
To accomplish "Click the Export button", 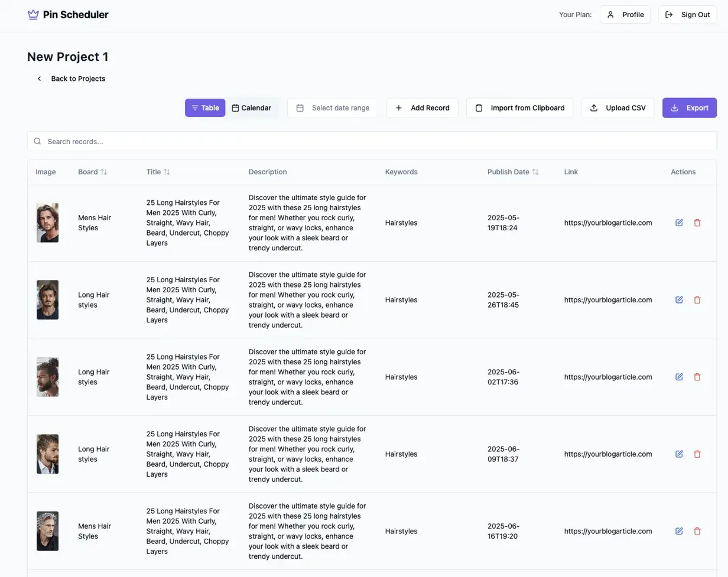I will 689,108.
